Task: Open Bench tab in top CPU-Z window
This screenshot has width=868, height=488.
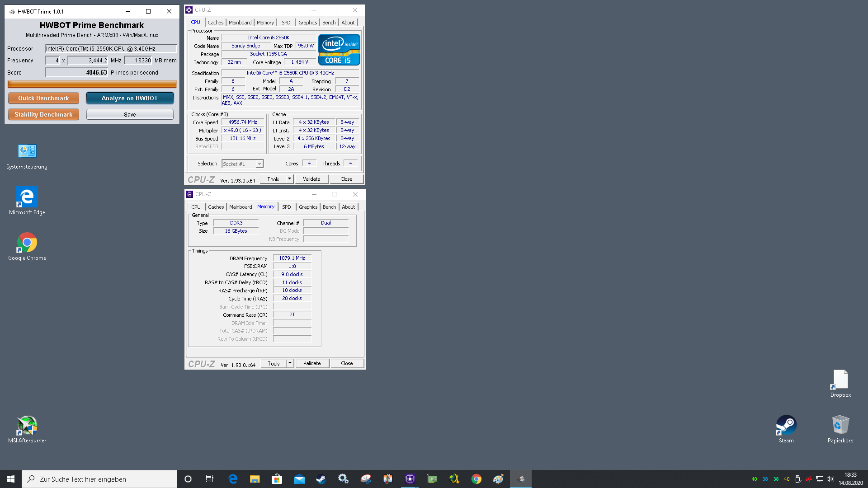Action: [x=329, y=23]
